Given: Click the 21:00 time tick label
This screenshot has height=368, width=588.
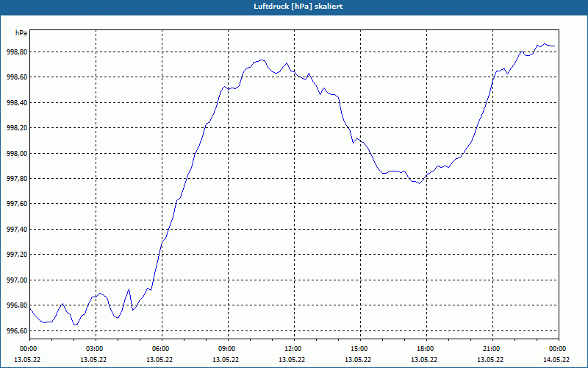Looking at the screenshot, I should [492, 349].
